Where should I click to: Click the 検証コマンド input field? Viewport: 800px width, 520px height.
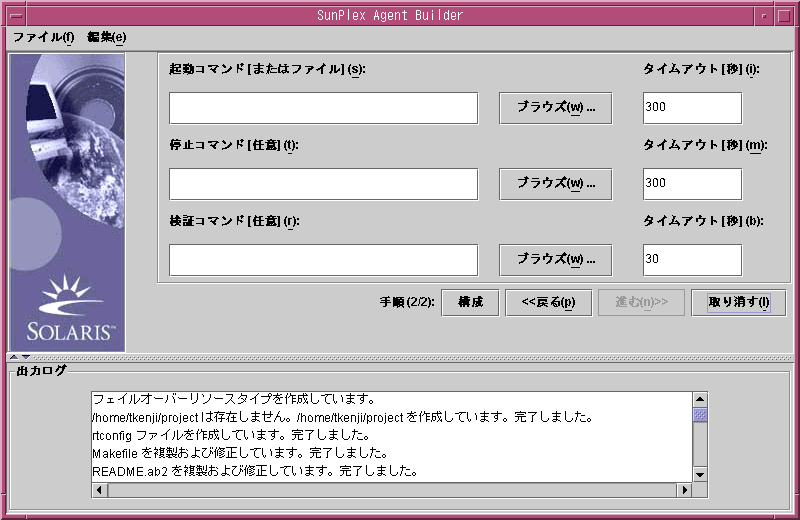click(x=323, y=260)
